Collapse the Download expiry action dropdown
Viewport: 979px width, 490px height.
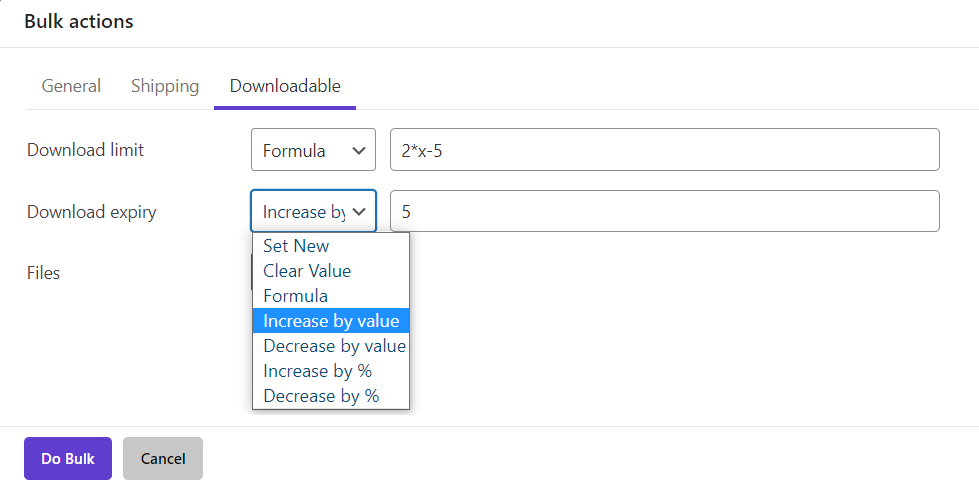313,212
